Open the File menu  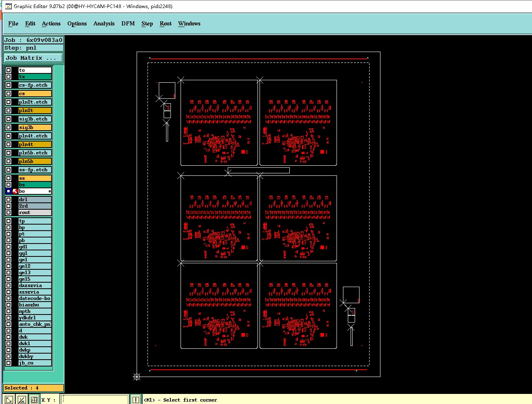tap(13, 23)
